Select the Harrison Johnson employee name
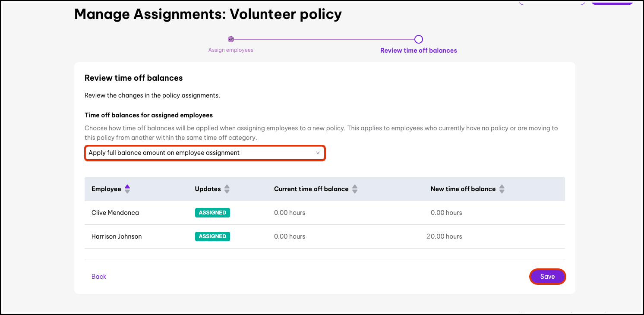644x315 pixels. point(117,236)
